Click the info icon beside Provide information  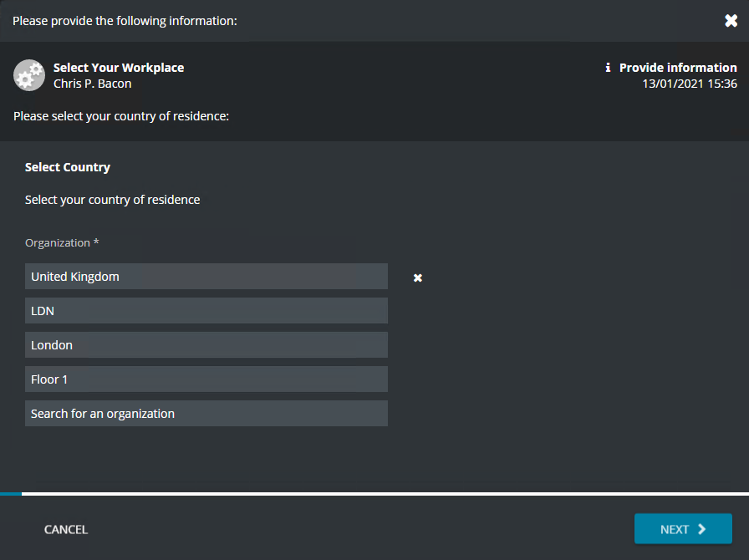(x=608, y=68)
